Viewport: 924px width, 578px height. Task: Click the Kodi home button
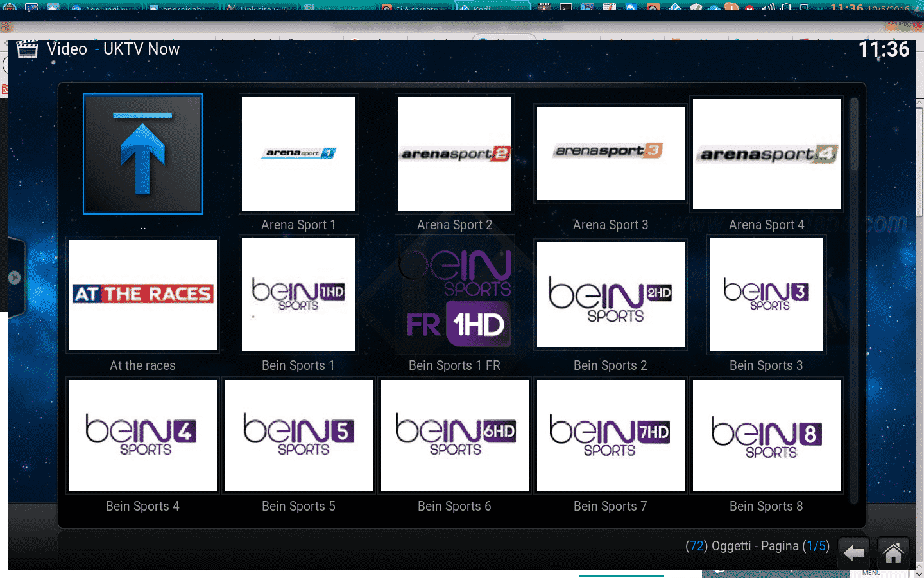click(893, 553)
